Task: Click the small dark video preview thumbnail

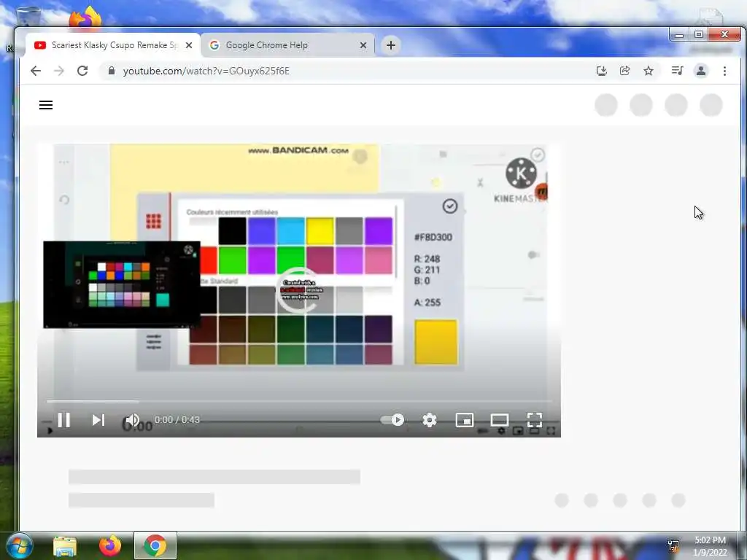Action: pyautogui.click(x=122, y=284)
